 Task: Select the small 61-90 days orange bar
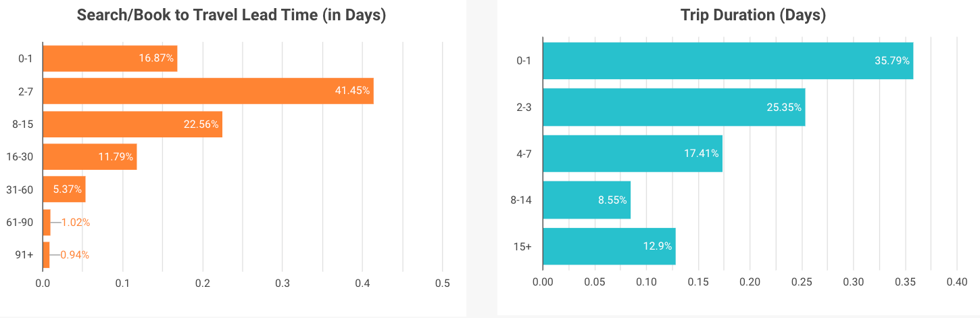tap(47, 222)
